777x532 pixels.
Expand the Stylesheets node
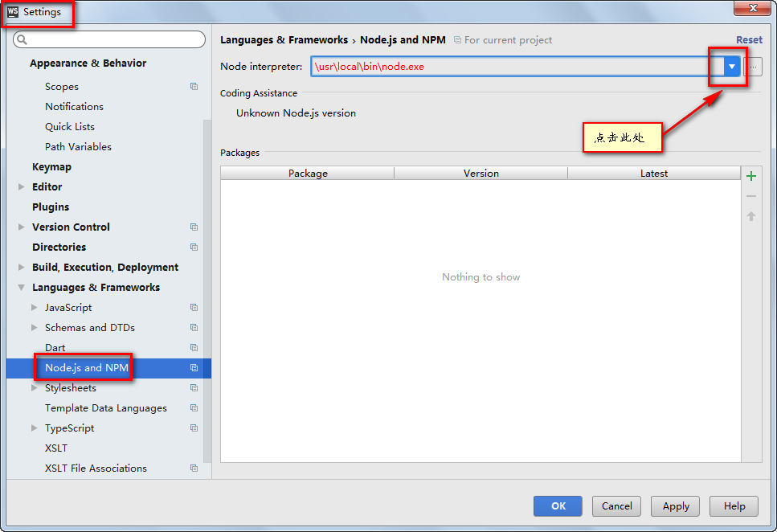[x=35, y=387]
